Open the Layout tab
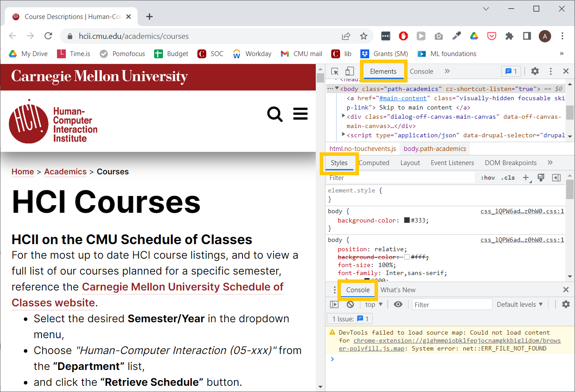575x392 pixels. pos(410,163)
